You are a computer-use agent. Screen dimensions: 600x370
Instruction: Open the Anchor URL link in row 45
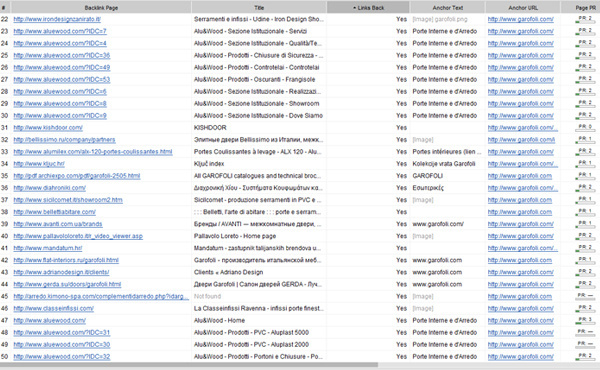click(520, 297)
